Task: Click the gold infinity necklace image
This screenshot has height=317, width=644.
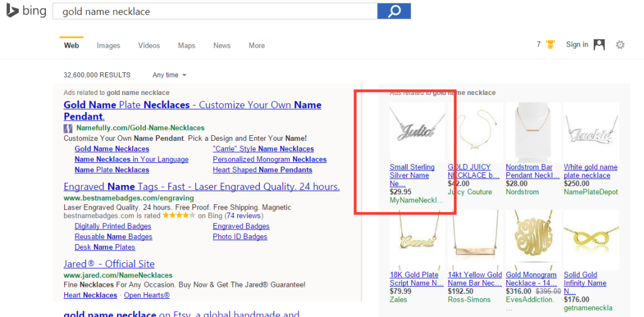Action: click(591, 240)
